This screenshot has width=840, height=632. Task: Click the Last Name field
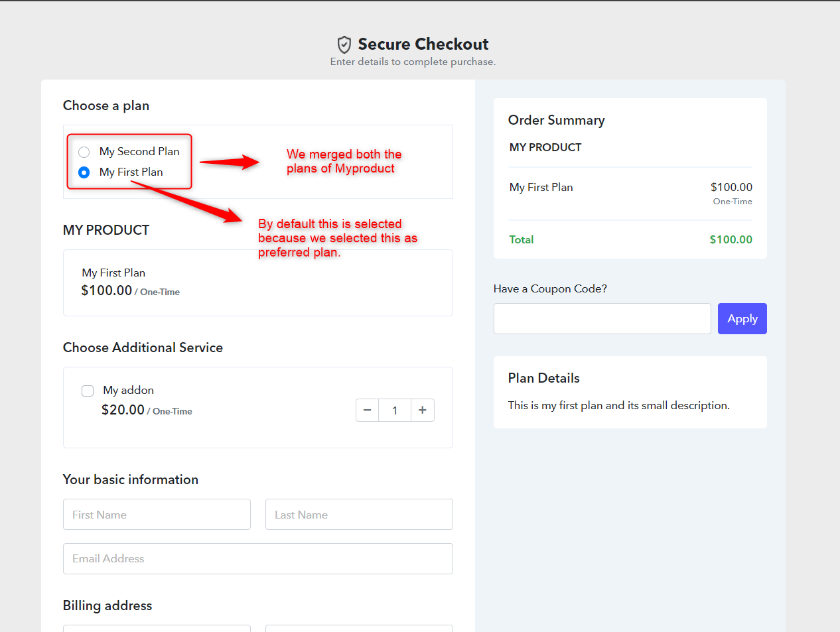[x=359, y=515]
